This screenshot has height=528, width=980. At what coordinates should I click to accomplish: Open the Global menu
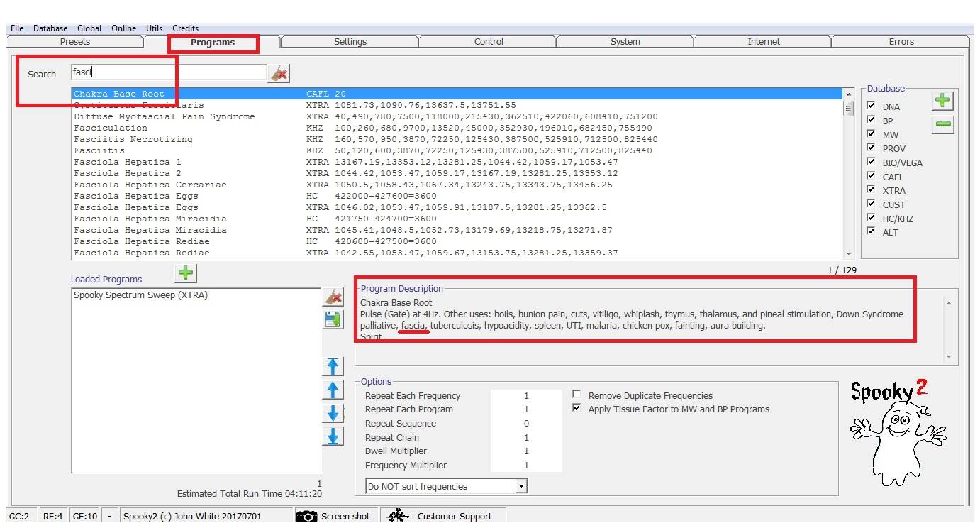click(x=89, y=28)
